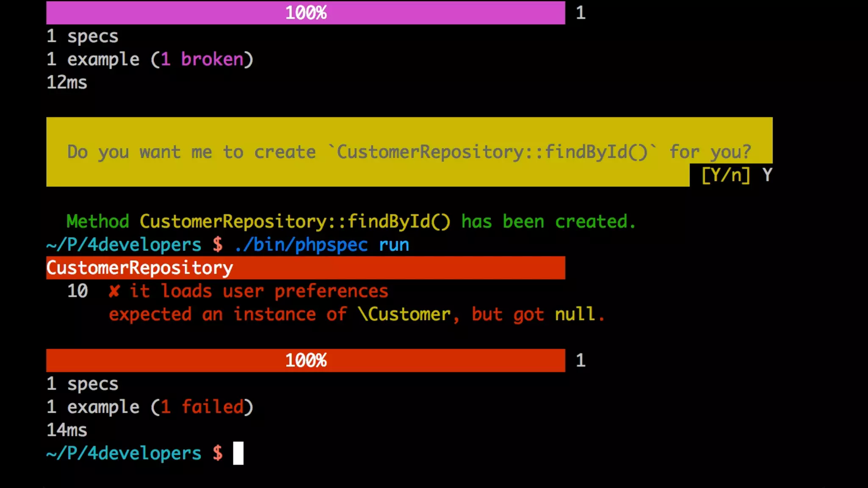This screenshot has height=488, width=868.
Task: Click the green 'Method' created message
Action: coord(97,222)
